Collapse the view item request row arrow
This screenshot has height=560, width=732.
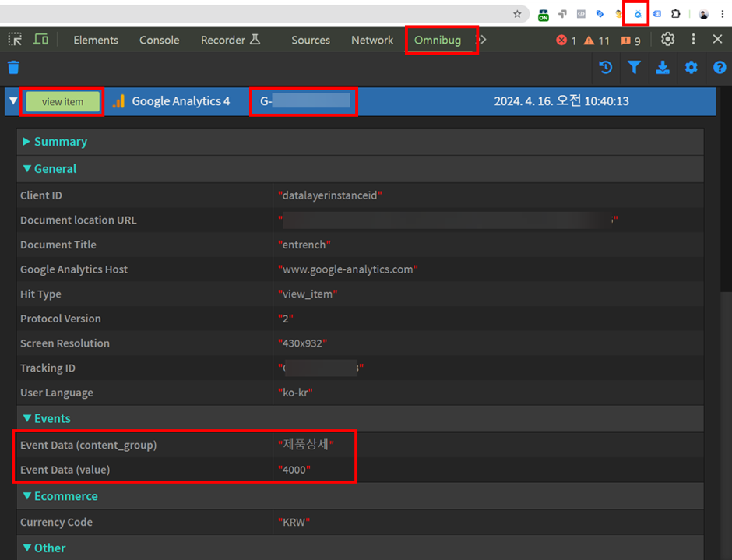click(x=13, y=101)
